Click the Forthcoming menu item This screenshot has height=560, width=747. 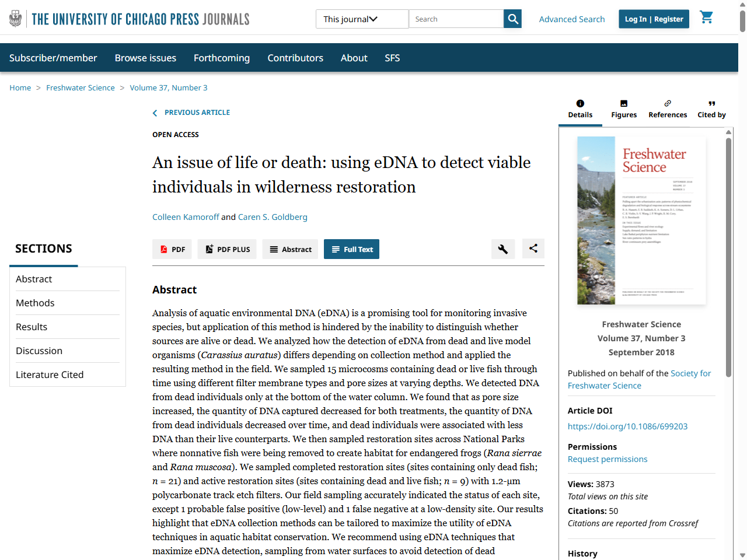coord(222,57)
